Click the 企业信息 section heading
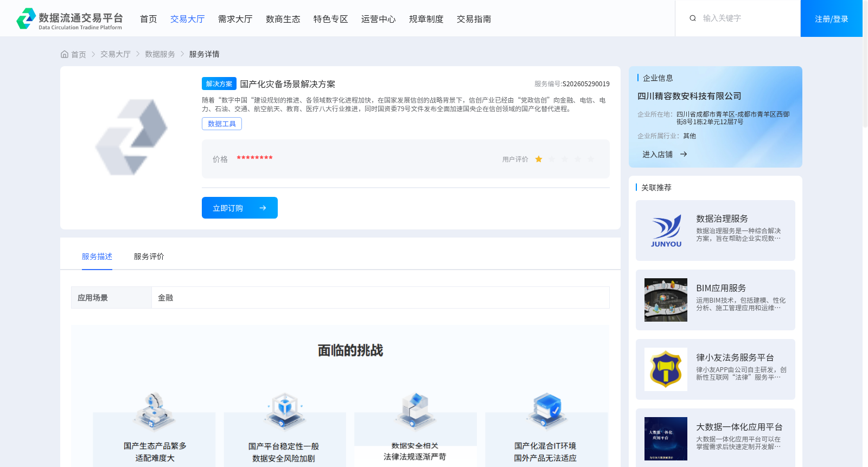 click(658, 78)
